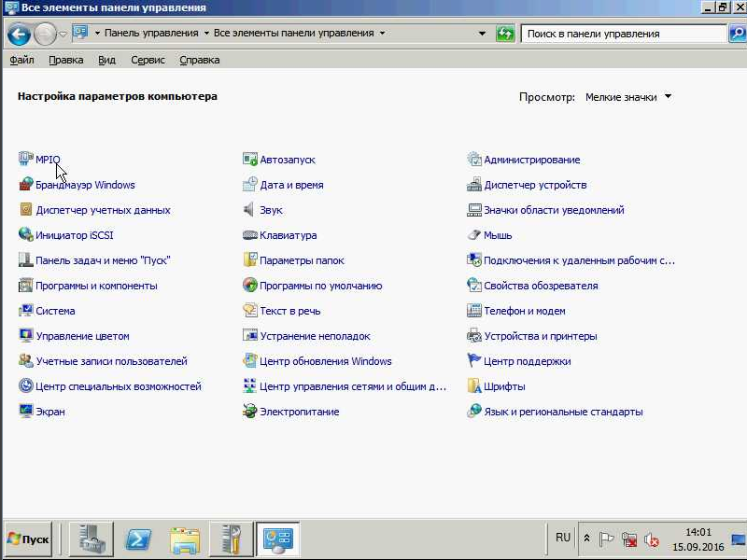
Task: Open the Диспетчер устройств icon
Action: click(474, 184)
